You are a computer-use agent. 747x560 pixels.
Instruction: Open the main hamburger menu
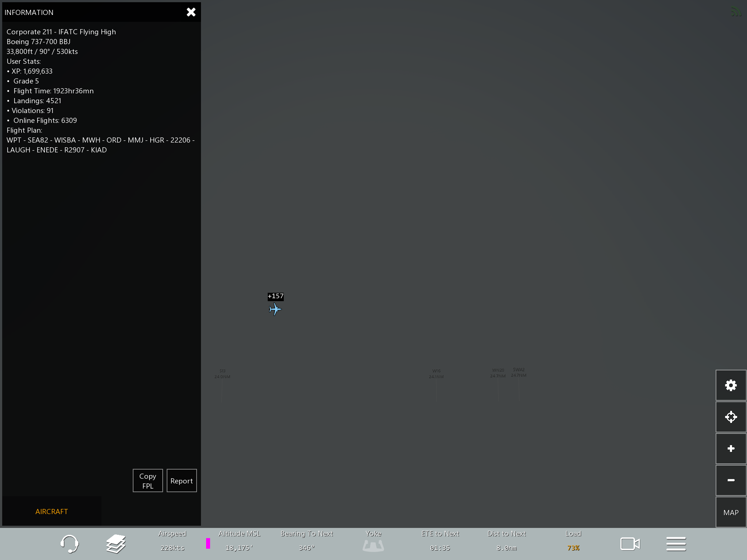pos(676,544)
